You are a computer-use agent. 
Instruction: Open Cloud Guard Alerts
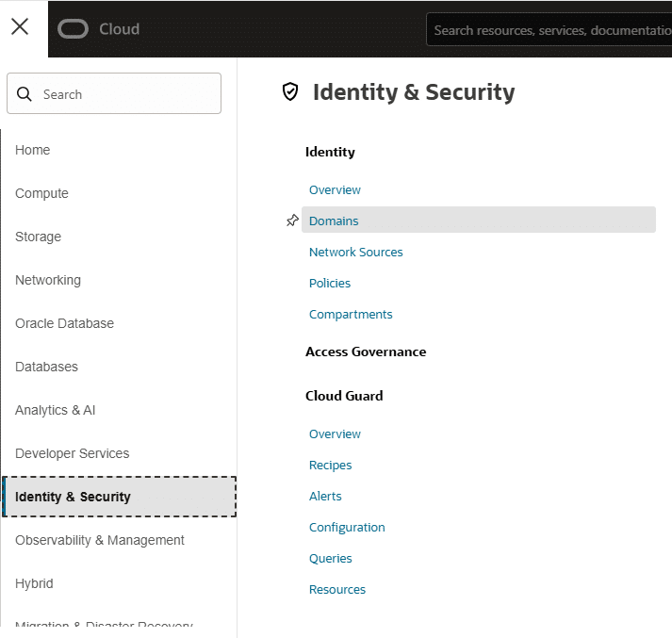(325, 497)
